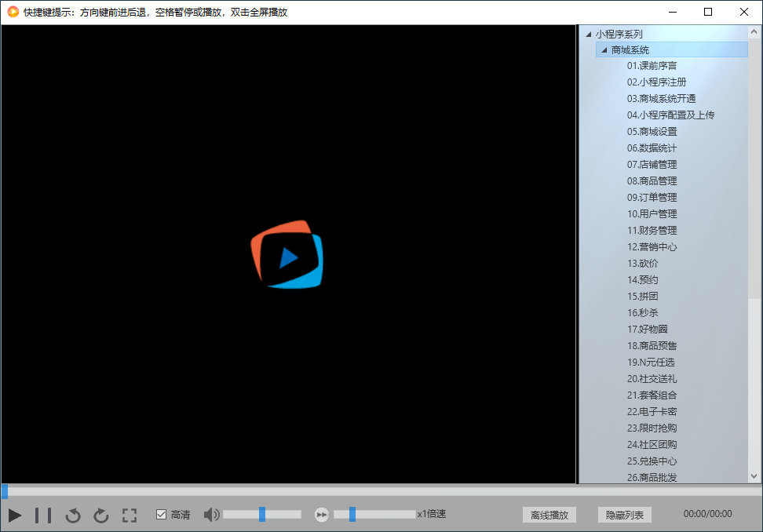This screenshot has height=532, width=763.
Task: Click the 00:00/00:00 time display
Action: pos(707,514)
